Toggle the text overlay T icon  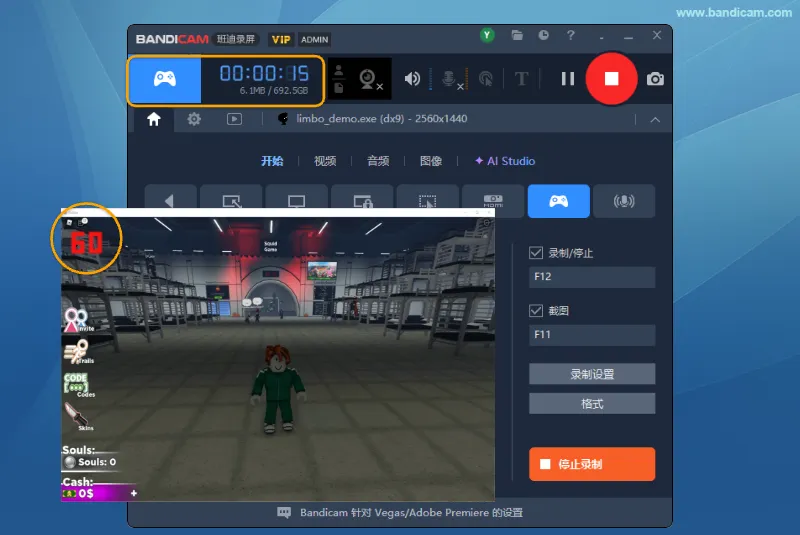coord(521,79)
